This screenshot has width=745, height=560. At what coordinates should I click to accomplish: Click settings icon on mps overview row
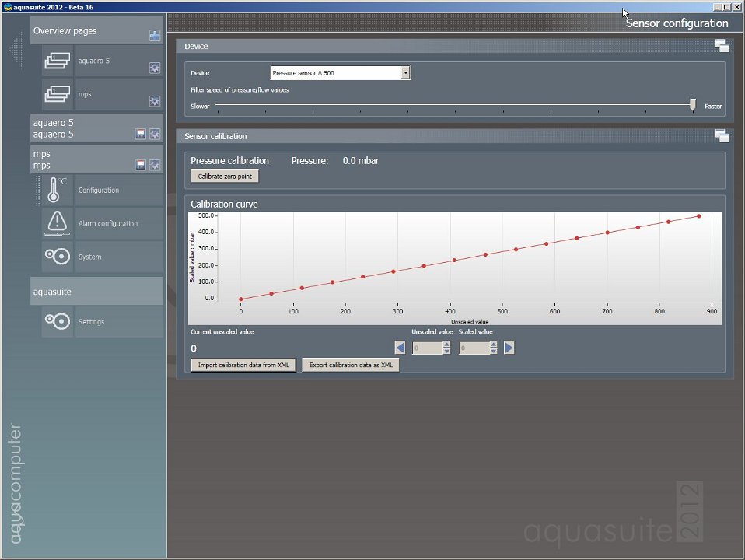click(x=155, y=101)
